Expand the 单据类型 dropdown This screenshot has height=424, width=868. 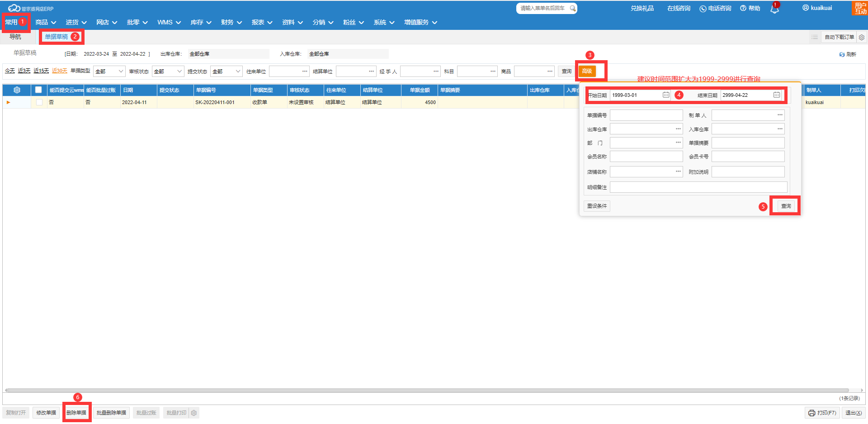[x=109, y=71]
